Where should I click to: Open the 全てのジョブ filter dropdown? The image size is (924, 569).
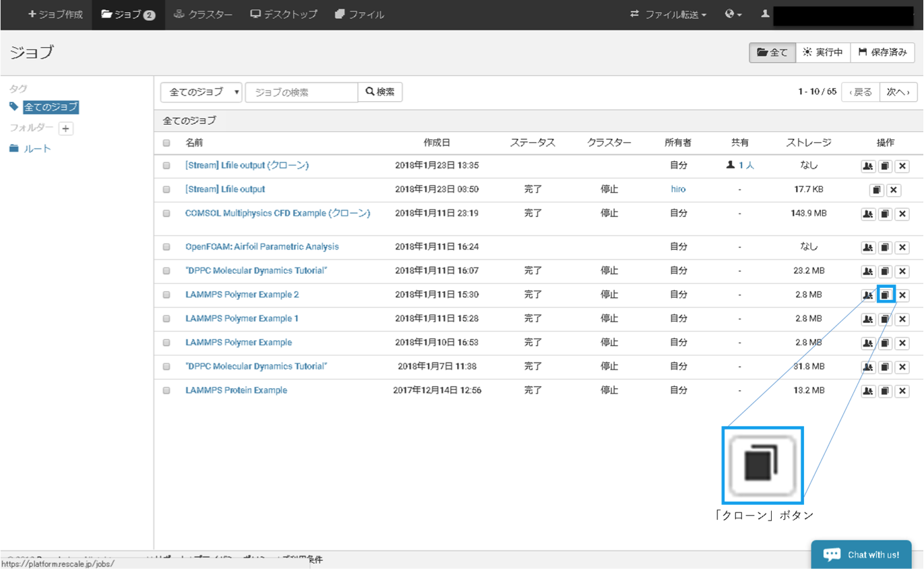tap(201, 92)
